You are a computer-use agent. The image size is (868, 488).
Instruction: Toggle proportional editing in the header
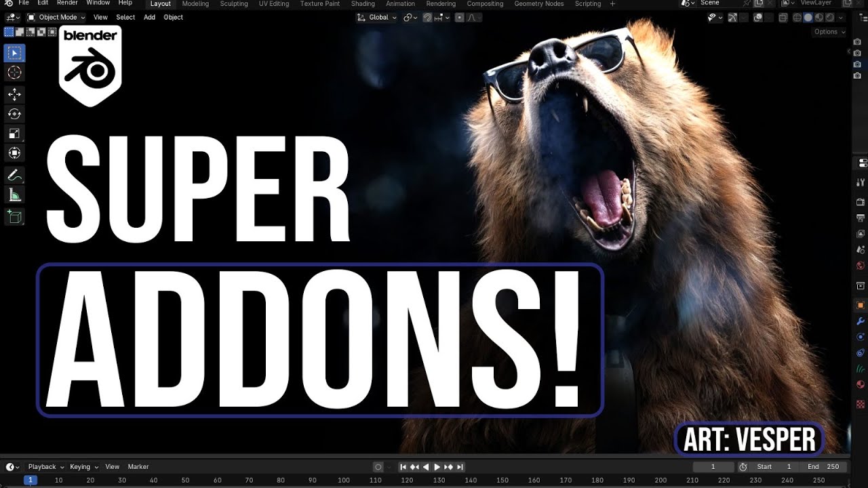460,18
